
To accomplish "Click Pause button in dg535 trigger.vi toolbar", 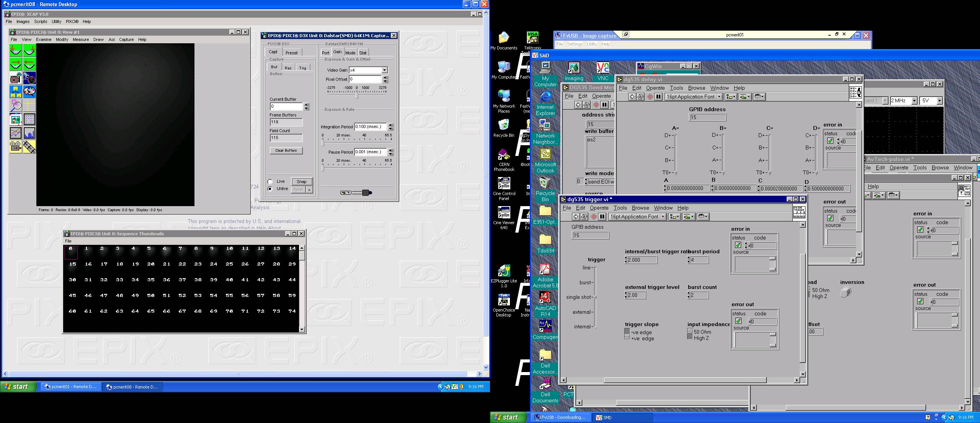I will pos(602,217).
